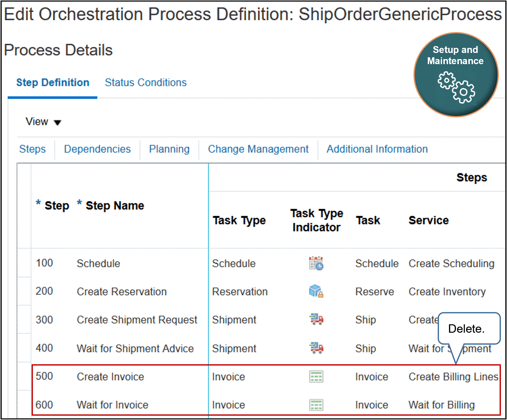
Task: Click the Steps subtab
Action: click(32, 149)
